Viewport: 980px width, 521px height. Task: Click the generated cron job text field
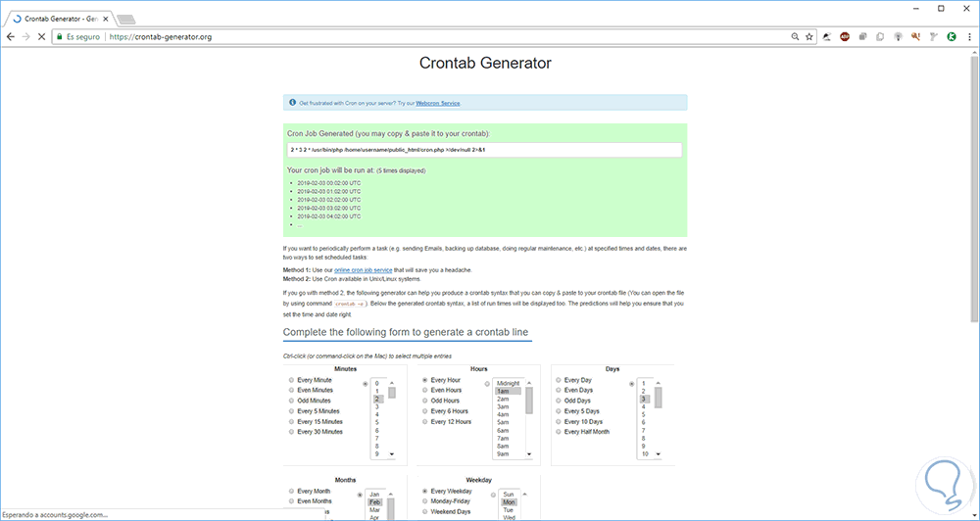(484, 150)
